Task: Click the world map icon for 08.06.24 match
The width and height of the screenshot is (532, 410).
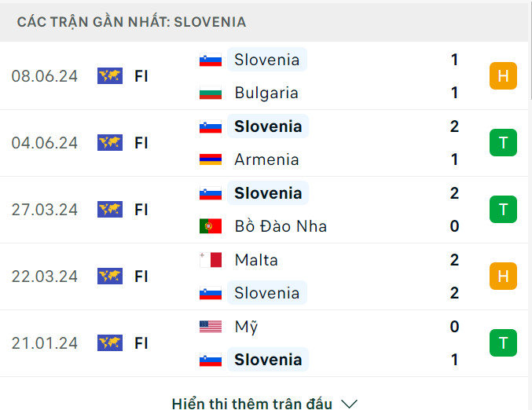Action: [110, 76]
